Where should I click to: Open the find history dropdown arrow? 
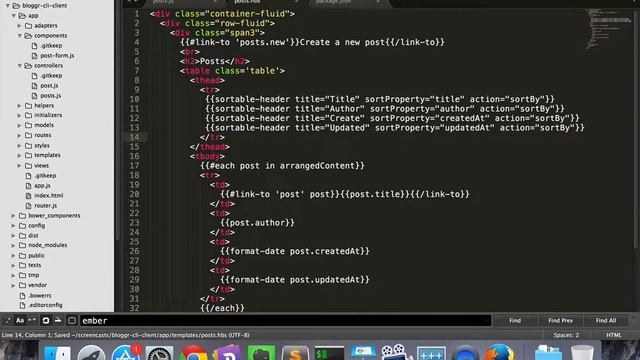click(x=486, y=321)
